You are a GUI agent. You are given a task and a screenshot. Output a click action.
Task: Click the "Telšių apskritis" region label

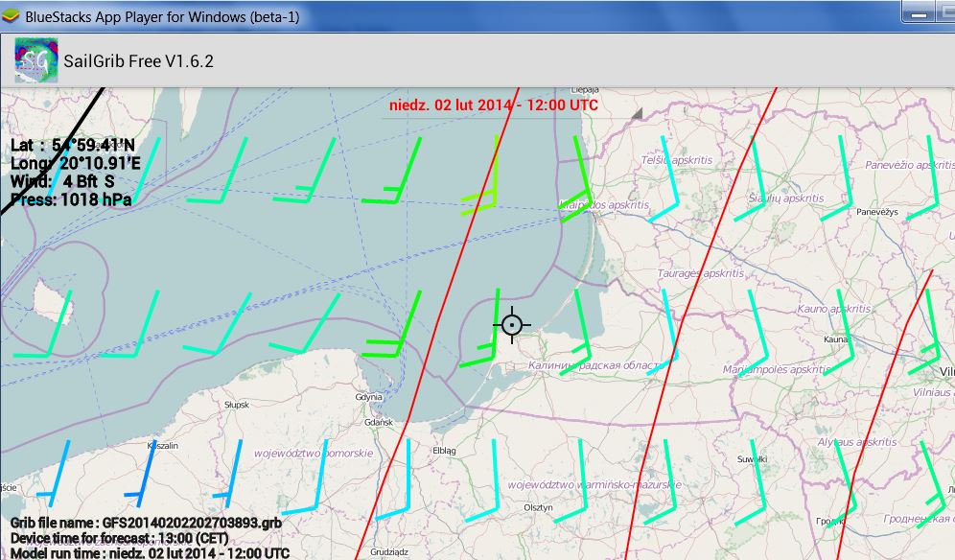pos(677,159)
